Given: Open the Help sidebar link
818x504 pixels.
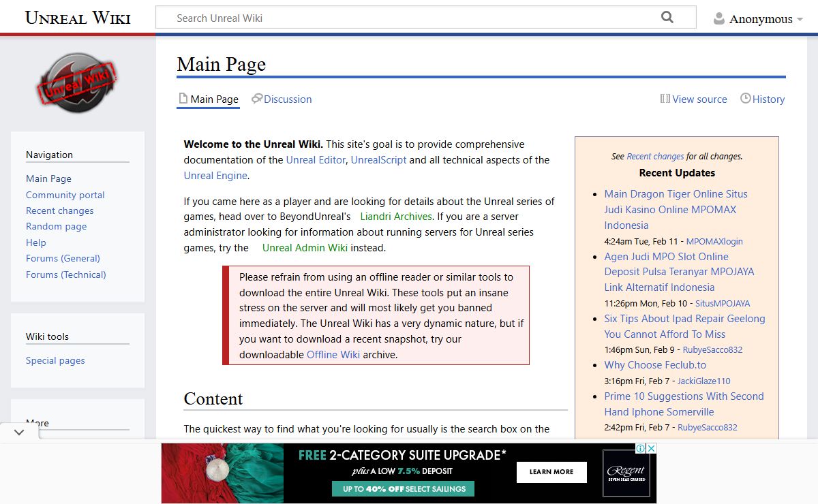Looking at the screenshot, I should tap(36, 242).
